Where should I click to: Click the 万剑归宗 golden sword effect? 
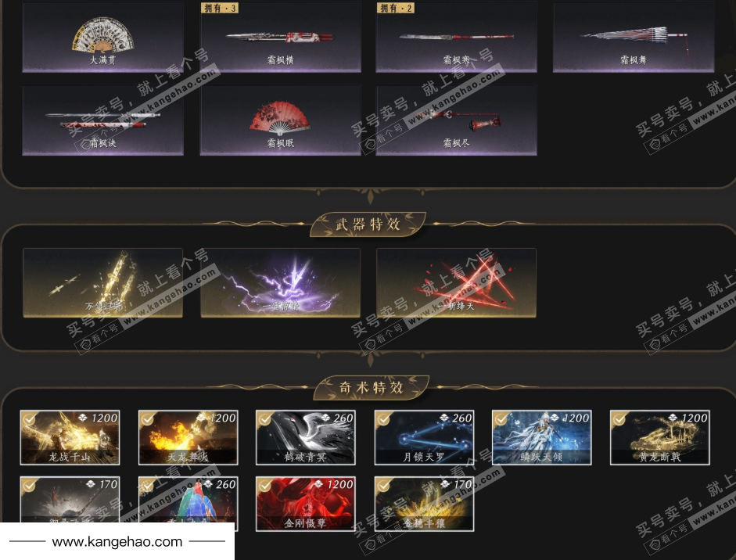pos(102,282)
